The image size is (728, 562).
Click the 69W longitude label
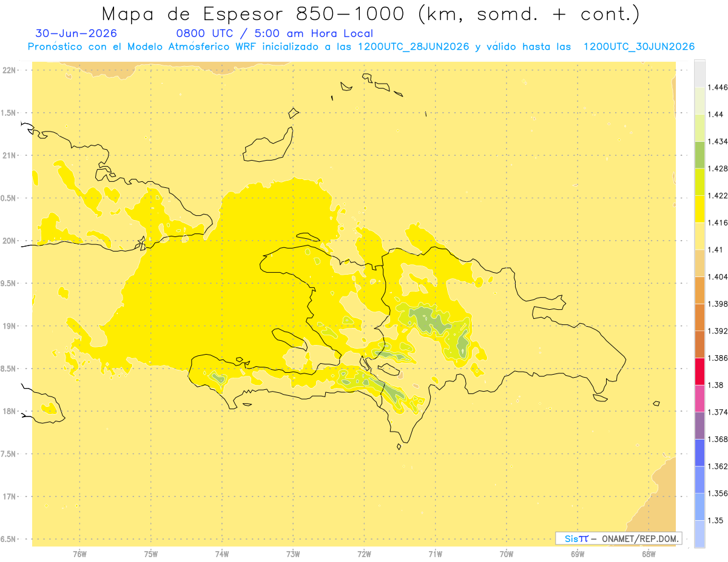[x=578, y=554]
